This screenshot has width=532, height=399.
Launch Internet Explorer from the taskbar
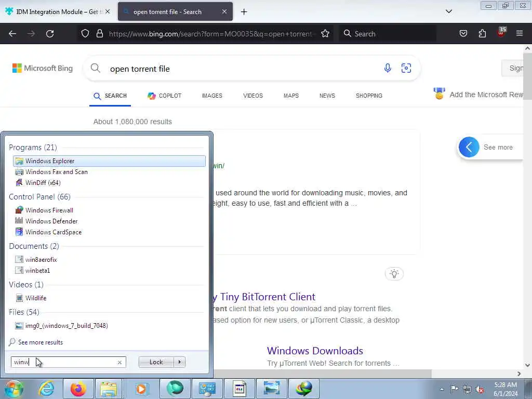coord(46,389)
